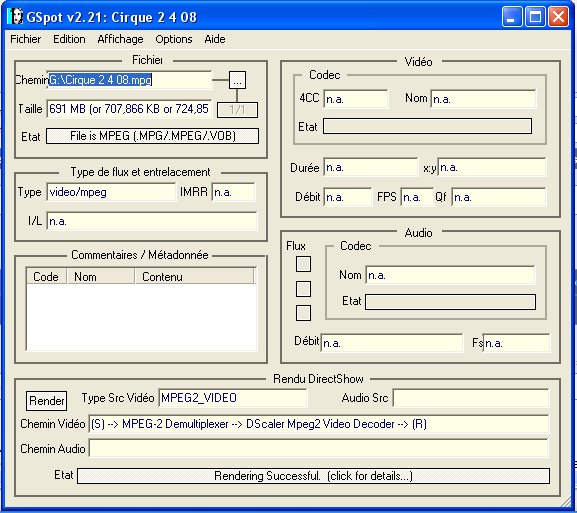
Task: Toggle the third audio Flux checkbox
Action: 303,313
